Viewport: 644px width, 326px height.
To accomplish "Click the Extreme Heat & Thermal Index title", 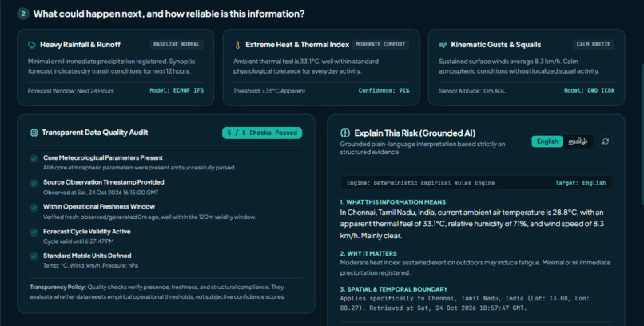I will coord(297,45).
